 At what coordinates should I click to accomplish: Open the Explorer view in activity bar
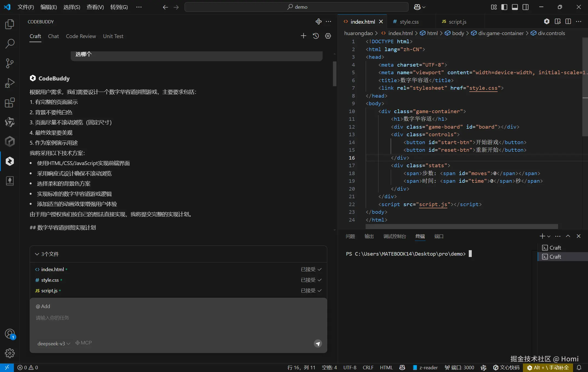click(10, 24)
